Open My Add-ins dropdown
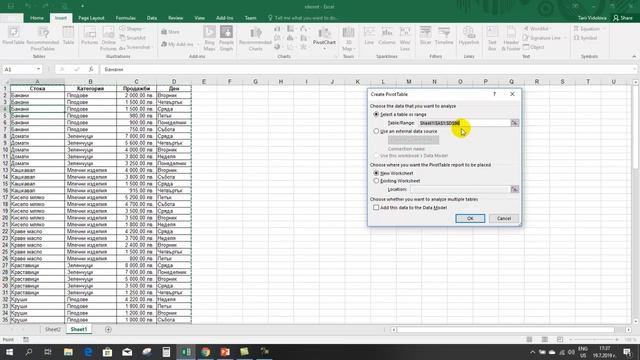Screen dimensions: 640x360 [x=198, y=44]
